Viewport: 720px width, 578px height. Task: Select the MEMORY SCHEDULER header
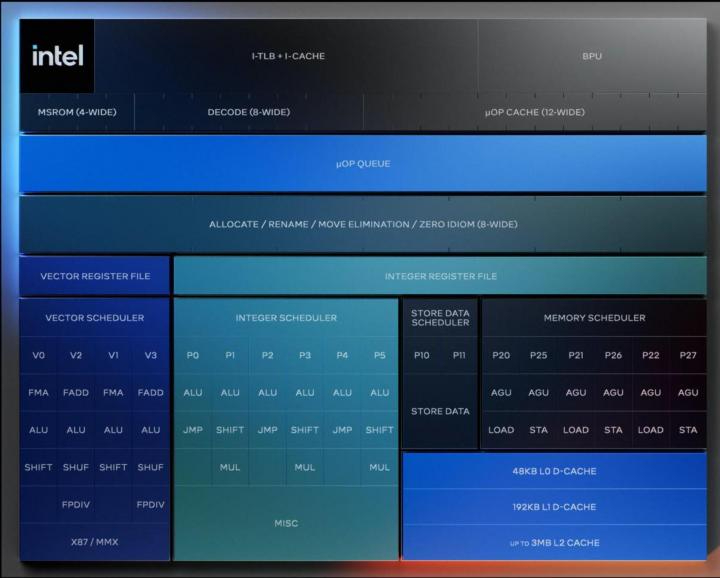tap(594, 318)
